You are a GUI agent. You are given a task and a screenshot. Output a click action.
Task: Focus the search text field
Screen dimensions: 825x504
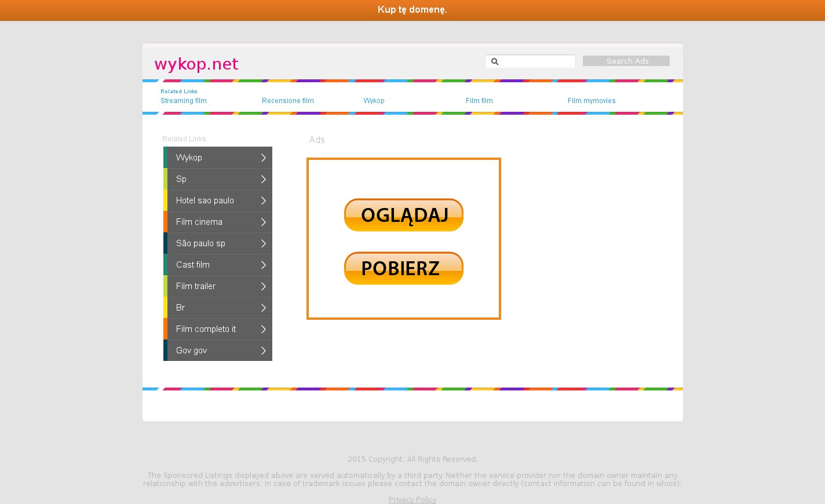(x=536, y=61)
